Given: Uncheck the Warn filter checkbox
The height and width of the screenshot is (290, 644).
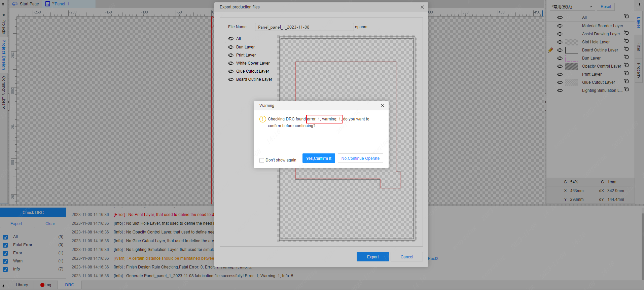Looking at the screenshot, I should click(x=5, y=261).
